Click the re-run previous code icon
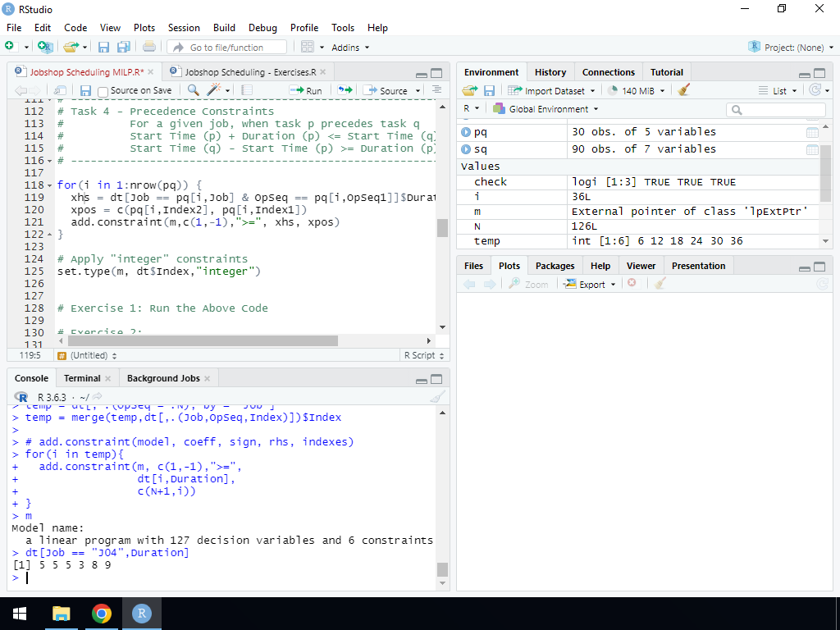The image size is (840, 630). [345, 90]
